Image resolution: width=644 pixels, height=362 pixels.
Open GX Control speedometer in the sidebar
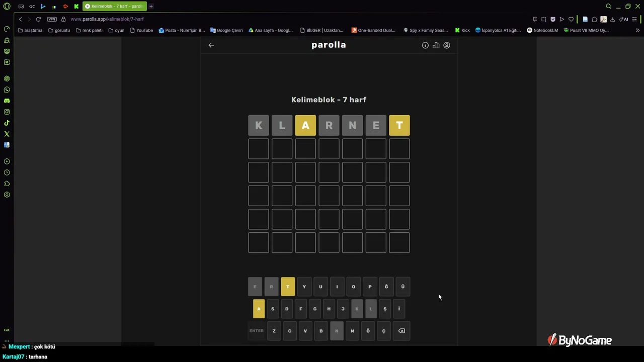[7, 29]
